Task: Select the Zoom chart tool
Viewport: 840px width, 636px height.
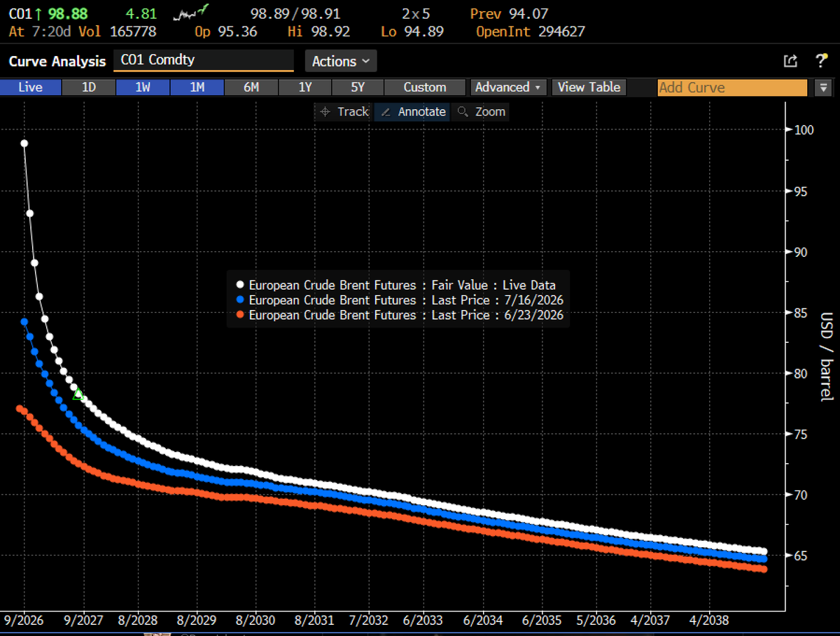Action: click(481, 112)
